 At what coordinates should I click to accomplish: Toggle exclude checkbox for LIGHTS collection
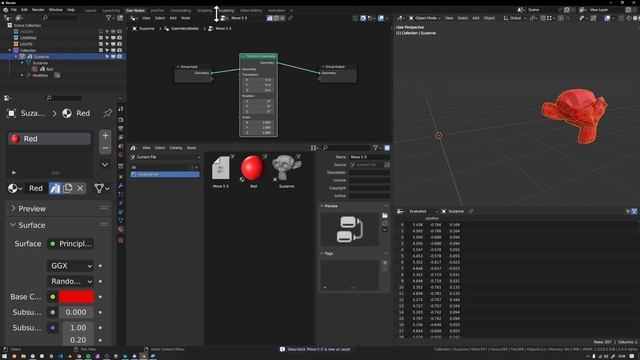[x=101, y=44]
